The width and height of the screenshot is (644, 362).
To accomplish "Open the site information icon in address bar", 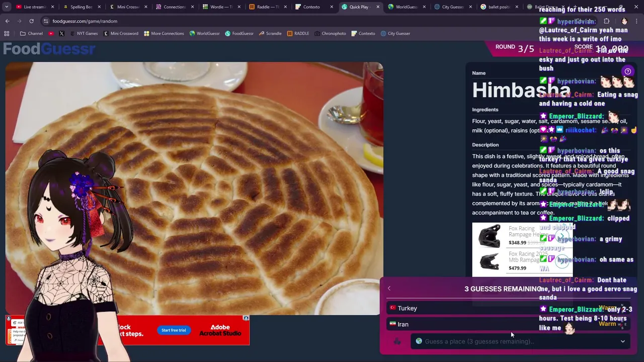I will (46, 21).
